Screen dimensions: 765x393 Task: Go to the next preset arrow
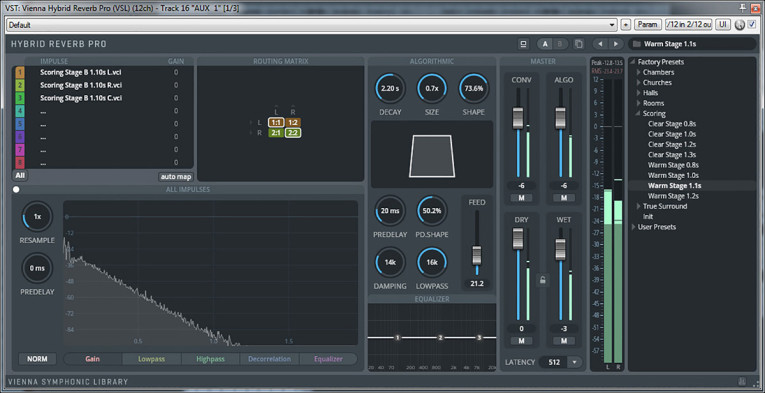point(616,44)
